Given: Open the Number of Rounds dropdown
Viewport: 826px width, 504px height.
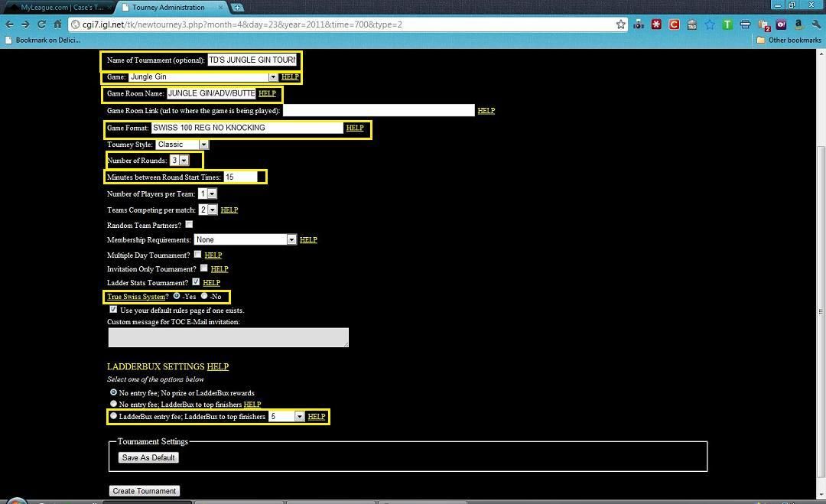Looking at the screenshot, I should [179, 160].
